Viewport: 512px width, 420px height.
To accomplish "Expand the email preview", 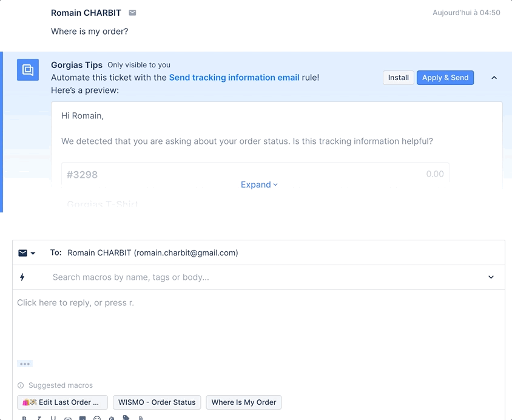I will (x=259, y=185).
